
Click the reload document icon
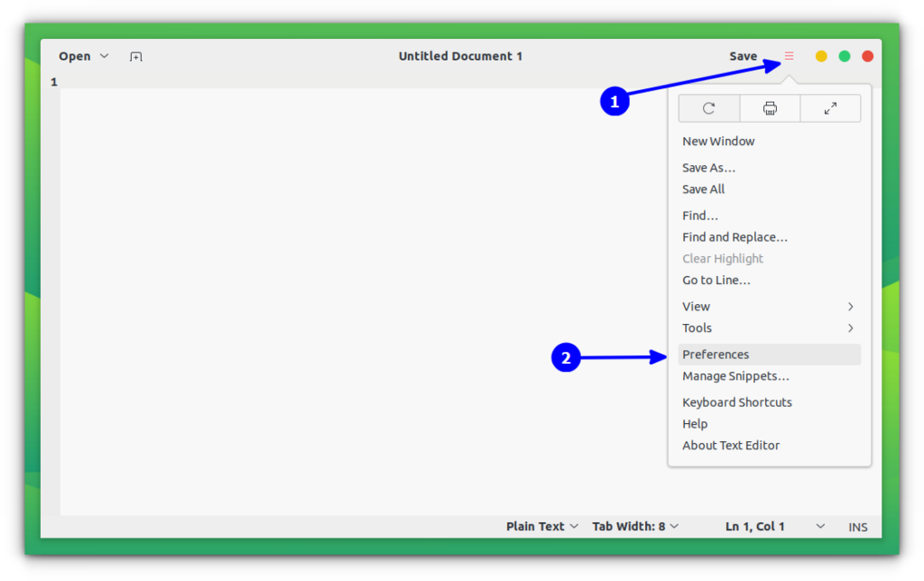pos(709,108)
